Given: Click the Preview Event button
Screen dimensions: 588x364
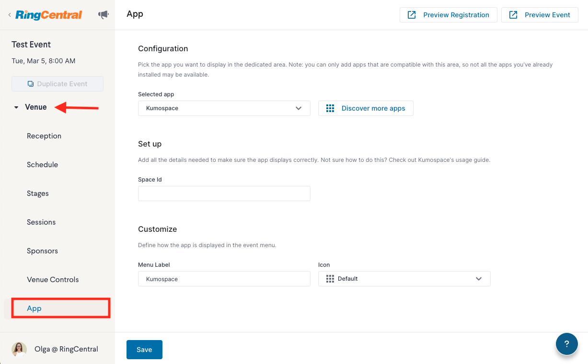Looking at the screenshot, I should click(x=540, y=15).
